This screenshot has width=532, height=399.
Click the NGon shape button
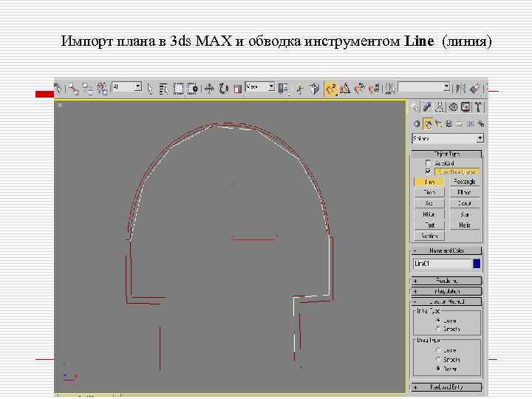pos(429,214)
